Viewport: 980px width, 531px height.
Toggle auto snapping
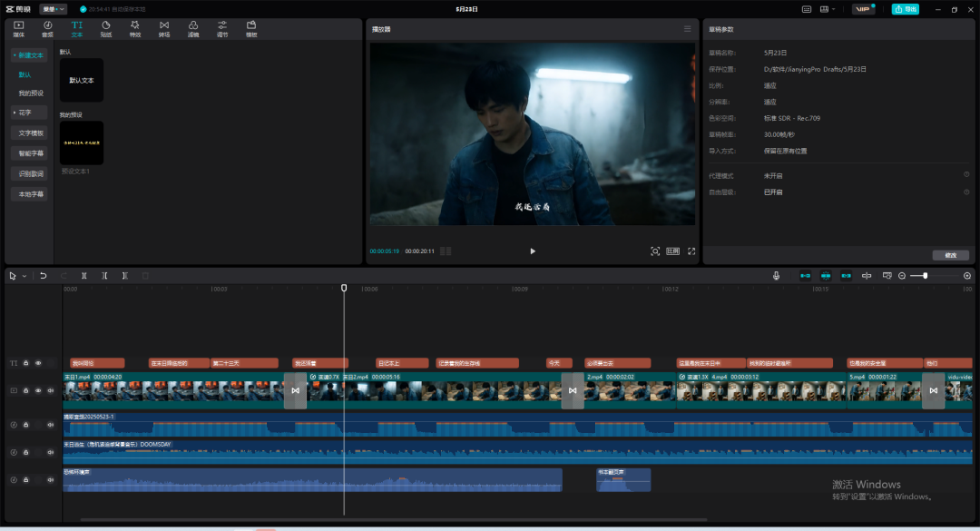click(x=826, y=276)
